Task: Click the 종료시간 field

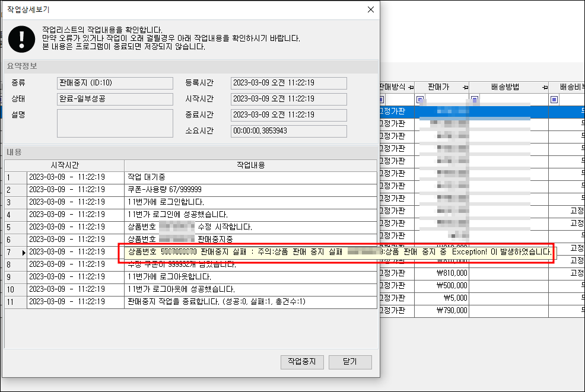Action: pos(289,115)
